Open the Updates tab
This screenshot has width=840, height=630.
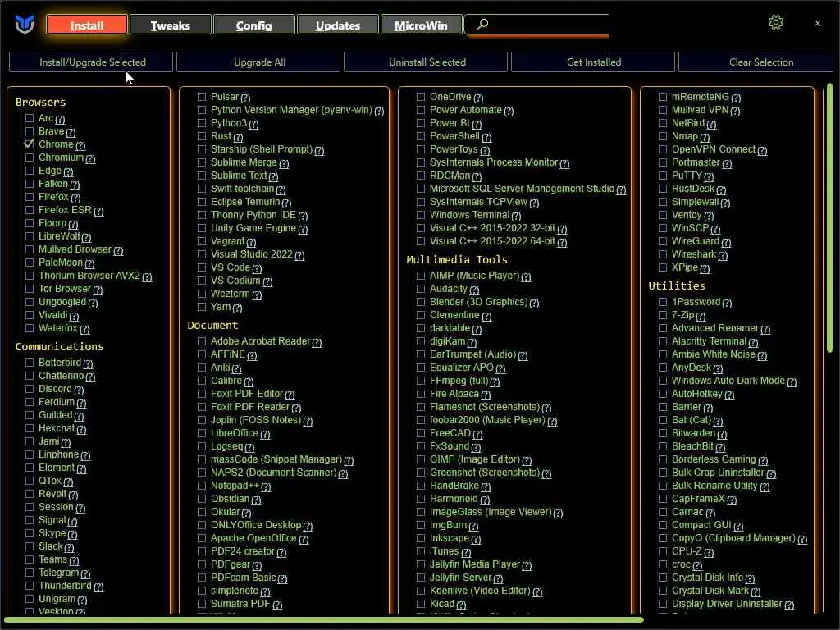(x=337, y=25)
